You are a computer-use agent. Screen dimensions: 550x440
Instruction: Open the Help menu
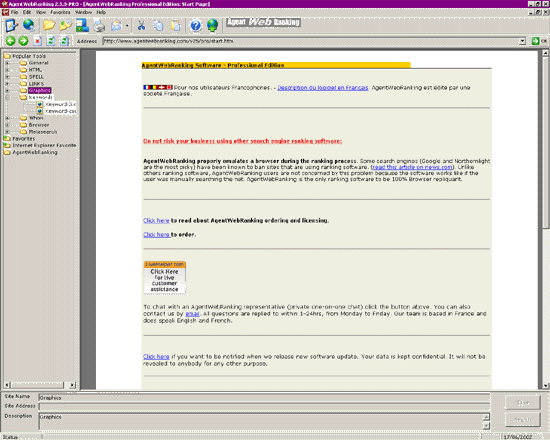pos(101,12)
